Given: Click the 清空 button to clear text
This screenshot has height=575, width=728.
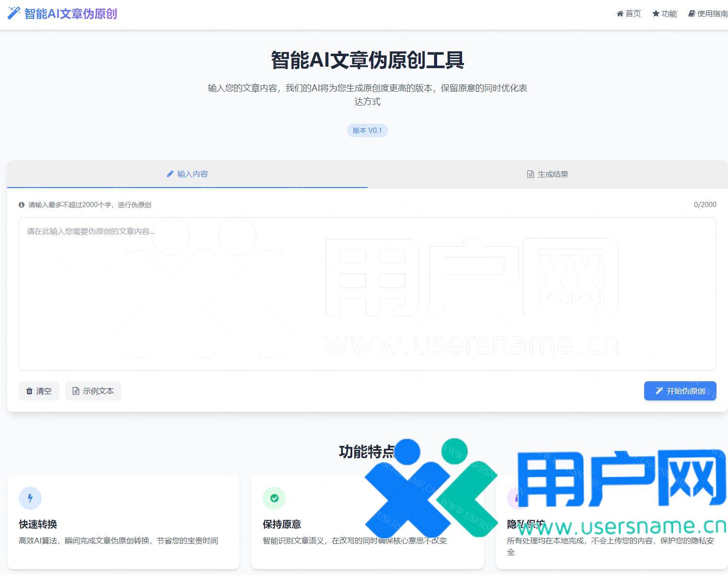Looking at the screenshot, I should 39,391.
